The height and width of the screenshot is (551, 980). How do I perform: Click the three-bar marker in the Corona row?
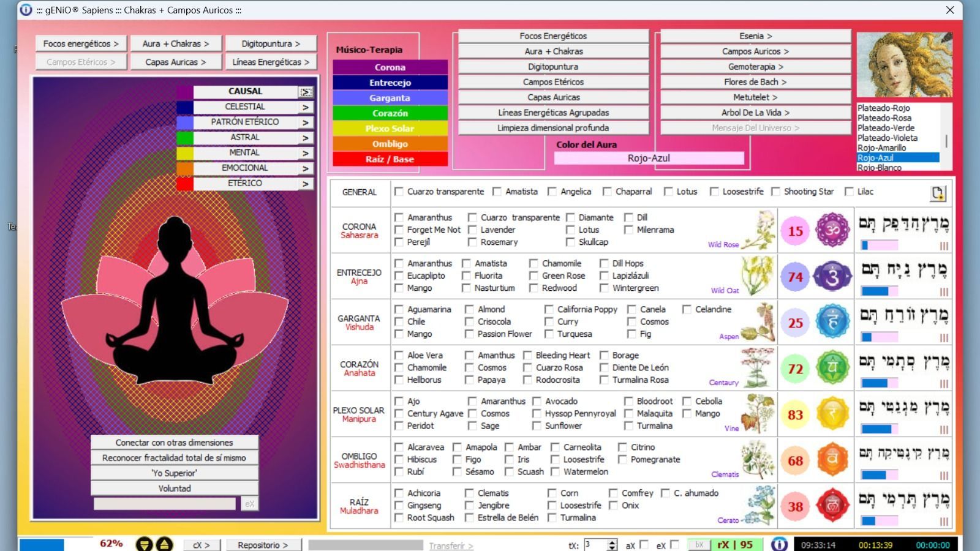[x=944, y=246]
